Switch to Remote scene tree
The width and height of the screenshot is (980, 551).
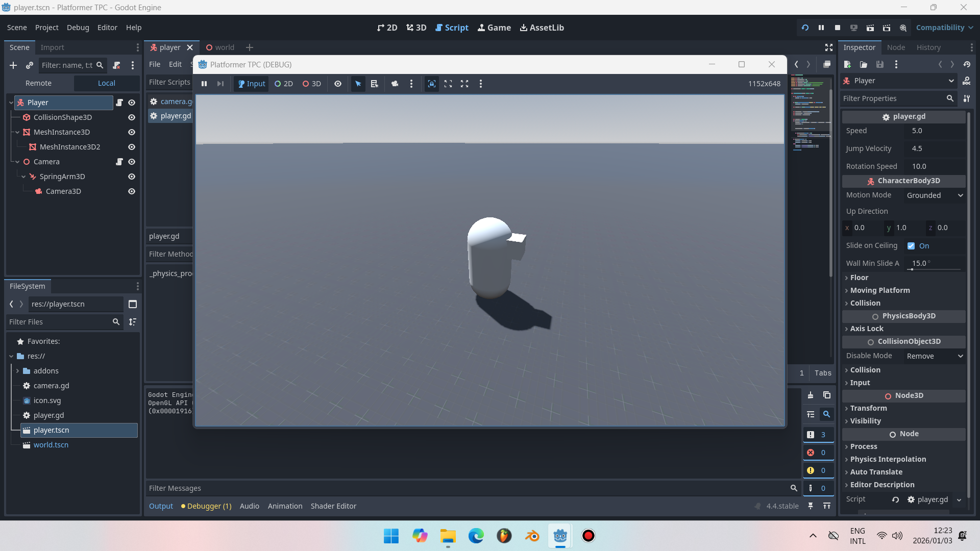[39, 83]
